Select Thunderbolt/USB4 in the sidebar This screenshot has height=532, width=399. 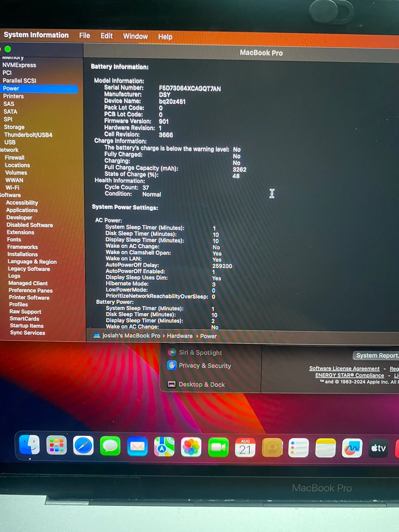tap(28, 135)
